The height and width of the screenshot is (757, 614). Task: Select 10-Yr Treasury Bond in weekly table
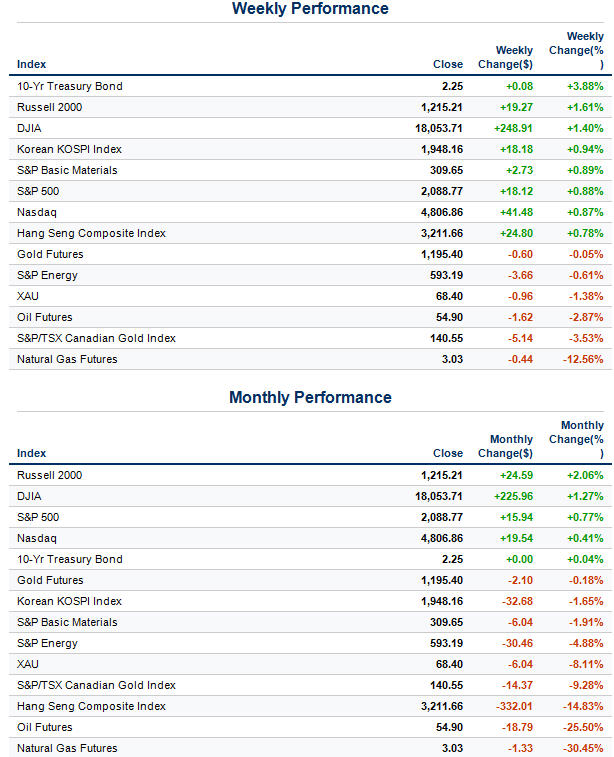70,86
